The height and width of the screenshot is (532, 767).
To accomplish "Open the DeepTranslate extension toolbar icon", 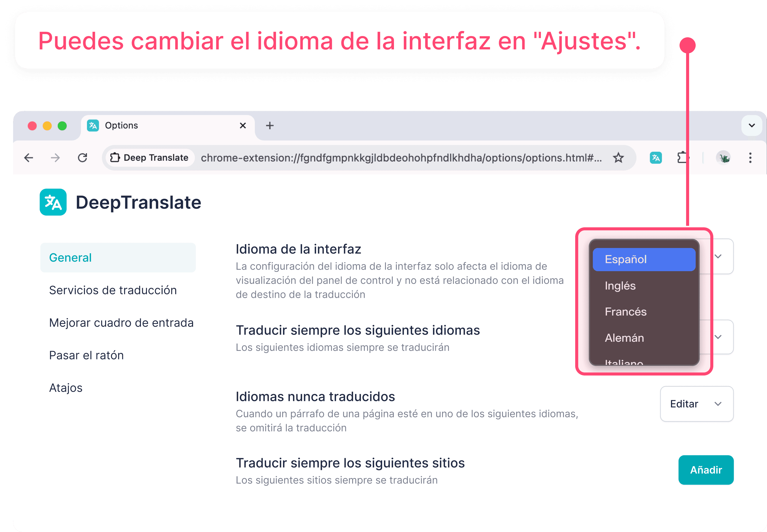I will click(656, 158).
